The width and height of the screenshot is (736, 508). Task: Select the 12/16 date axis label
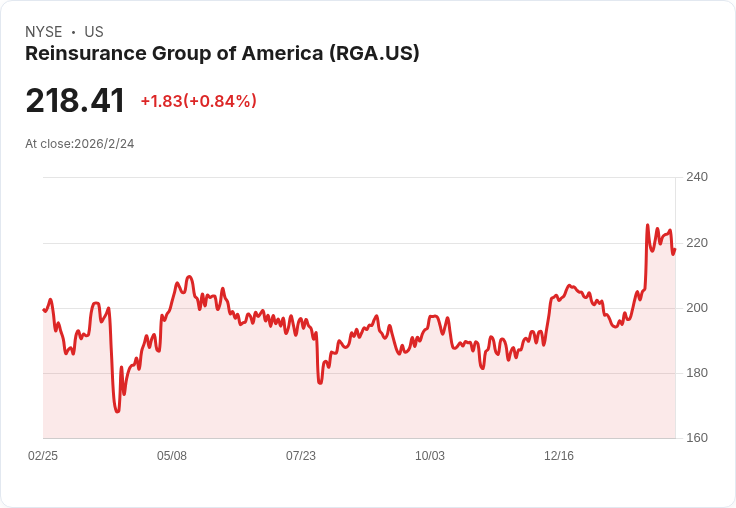(559, 456)
